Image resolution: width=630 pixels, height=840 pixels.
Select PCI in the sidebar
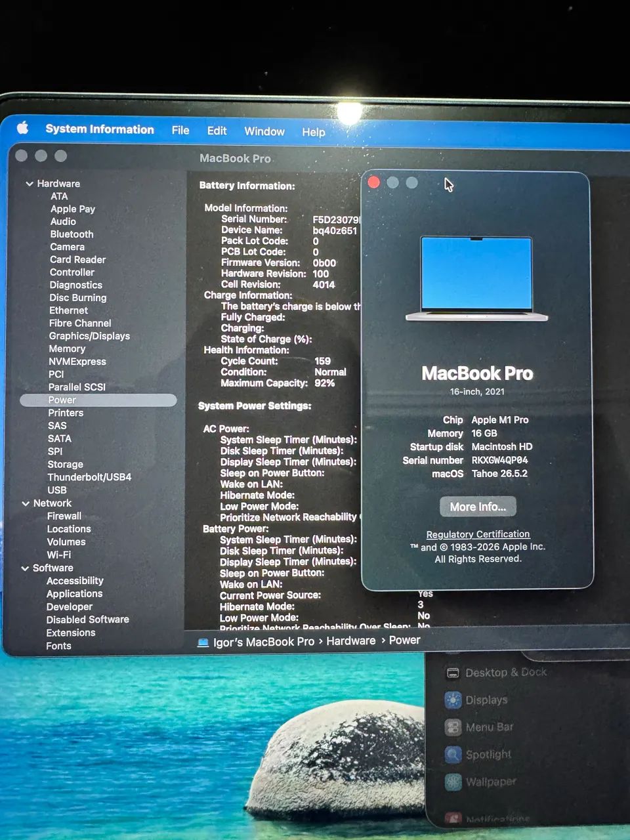[56, 374]
